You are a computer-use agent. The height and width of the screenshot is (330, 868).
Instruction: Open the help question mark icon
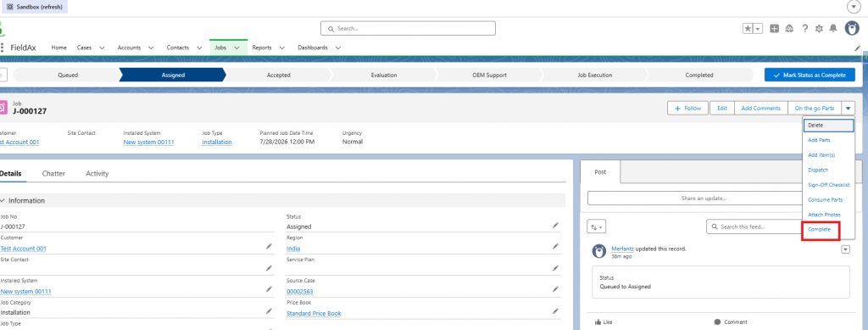pos(805,29)
